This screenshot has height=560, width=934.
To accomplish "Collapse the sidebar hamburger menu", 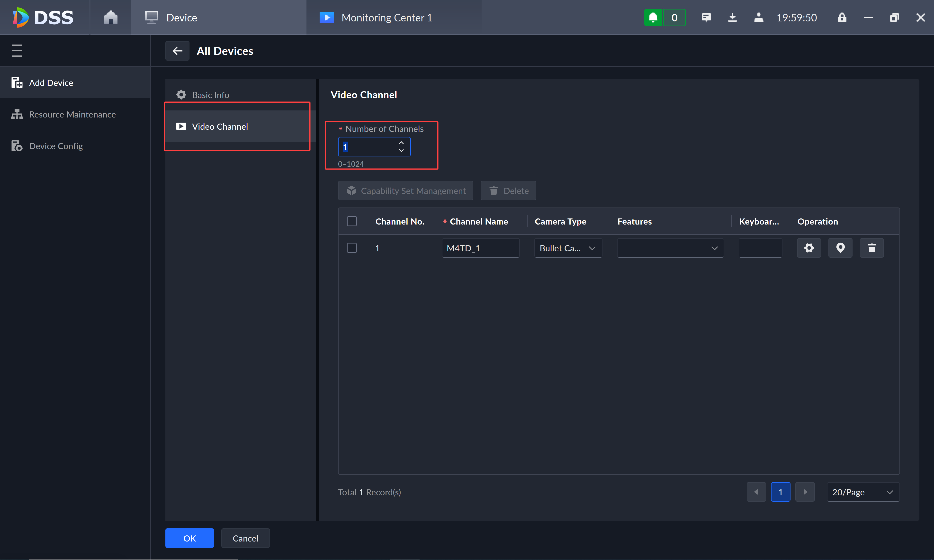I will click(17, 51).
